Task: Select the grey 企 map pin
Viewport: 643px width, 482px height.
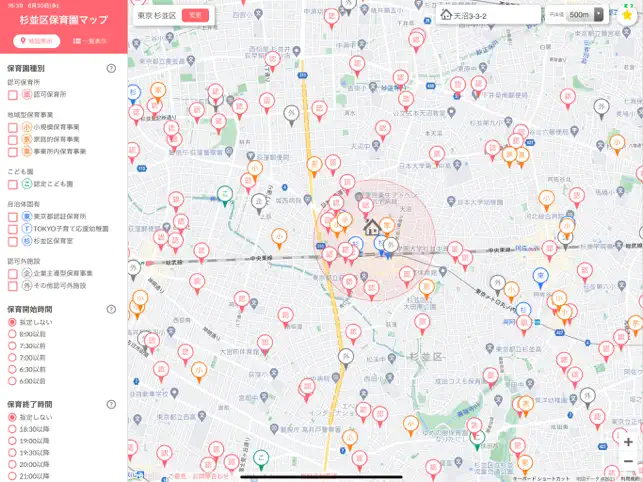Action: 259,203
